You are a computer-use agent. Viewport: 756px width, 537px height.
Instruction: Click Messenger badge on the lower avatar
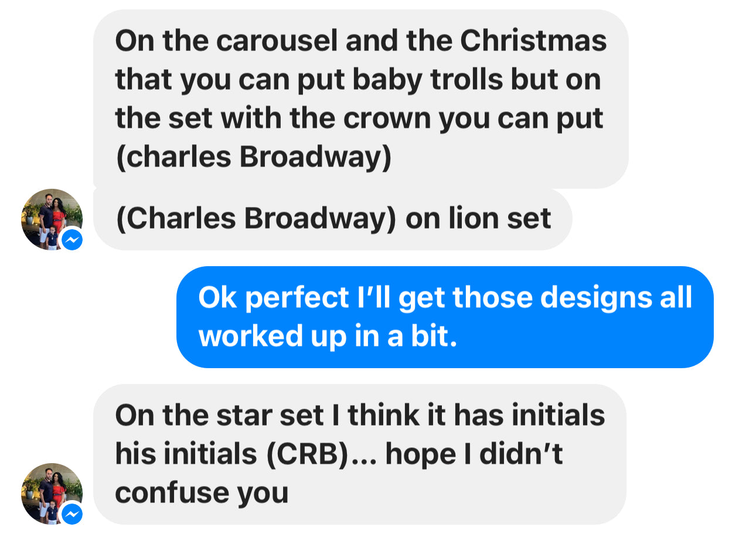(72, 514)
